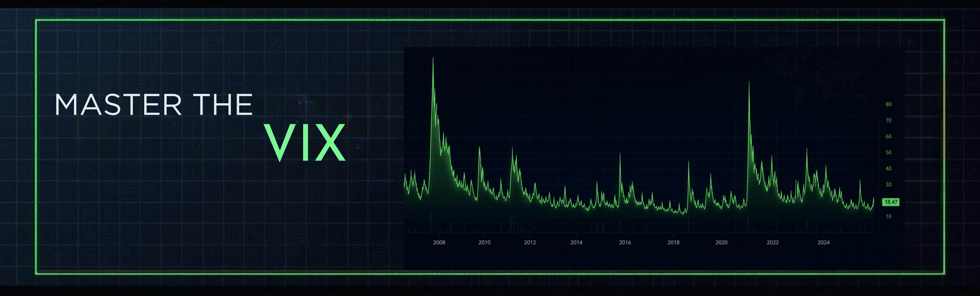Click the 2008 x-axis year label
Image resolution: width=980 pixels, height=296 pixels.
point(439,242)
